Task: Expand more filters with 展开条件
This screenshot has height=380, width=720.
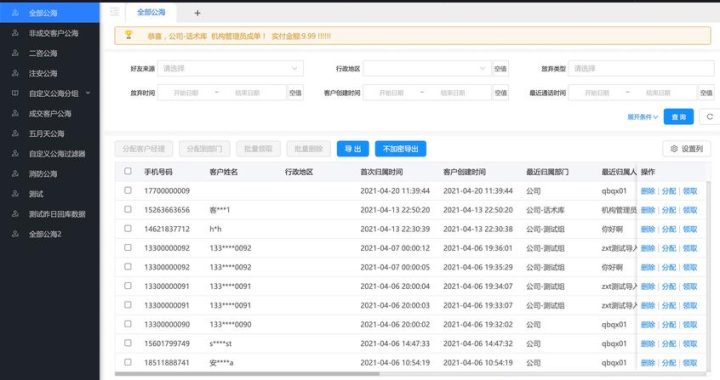Action: pos(642,117)
